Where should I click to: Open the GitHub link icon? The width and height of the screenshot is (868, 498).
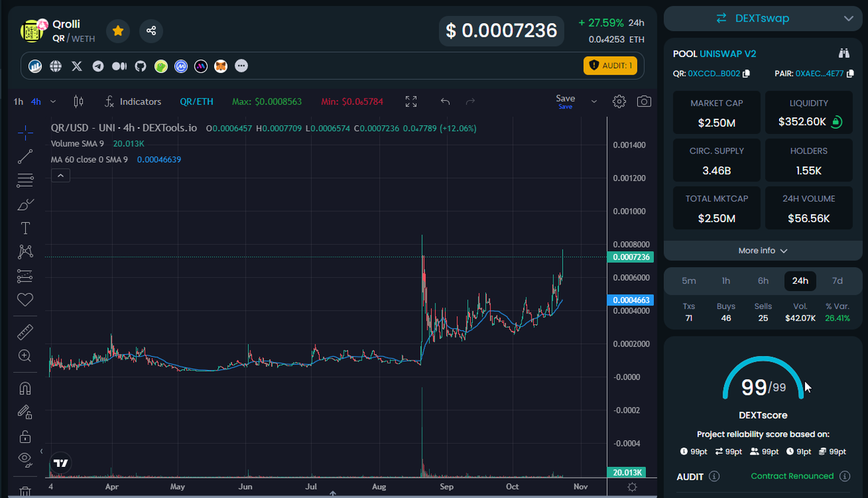point(140,66)
